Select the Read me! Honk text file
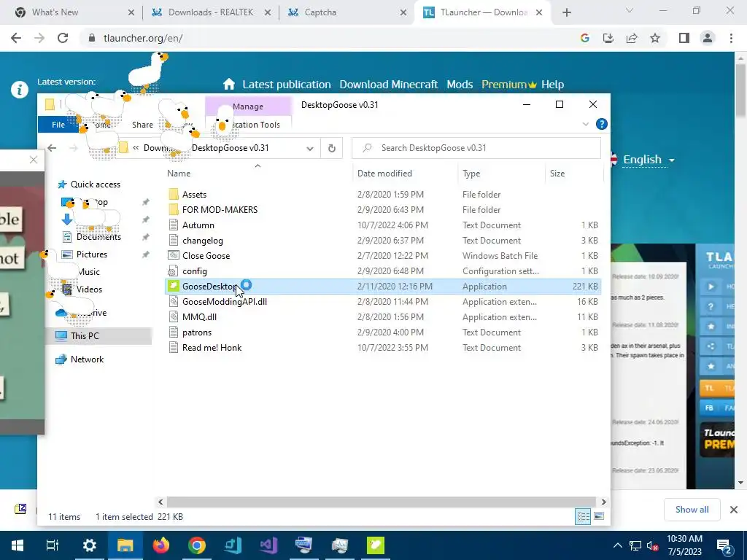The height and width of the screenshot is (560, 747). [212, 348]
